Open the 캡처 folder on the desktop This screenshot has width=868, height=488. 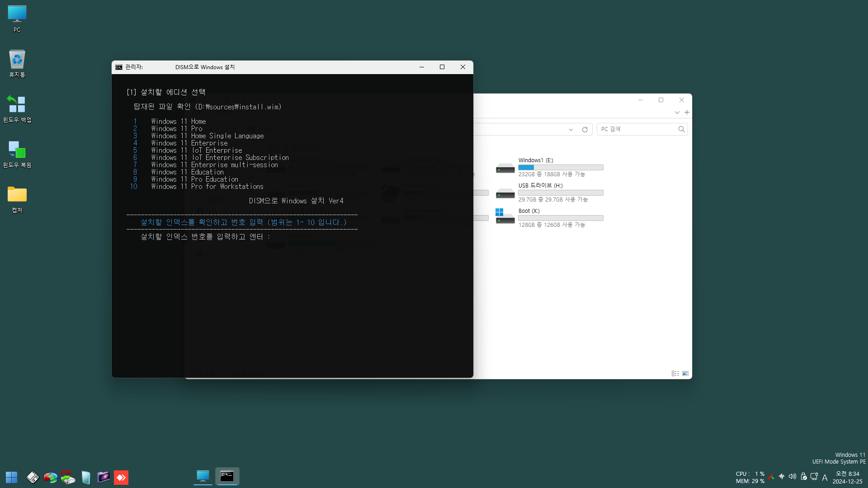17,199
